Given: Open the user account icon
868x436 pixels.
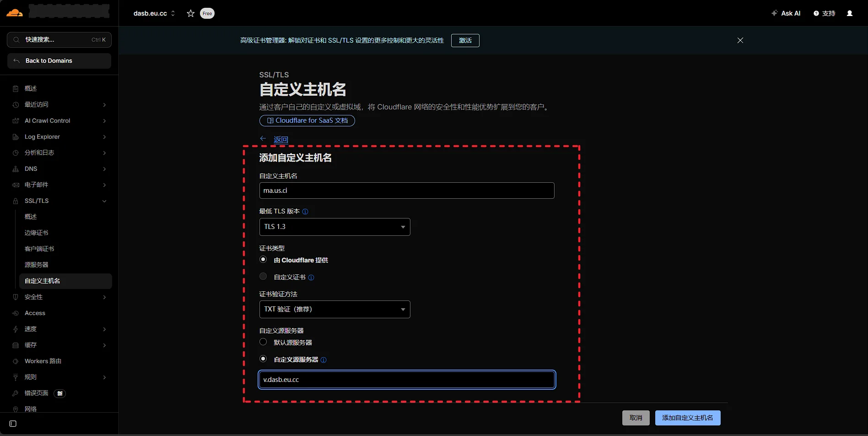Looking at the screenshot, I should click(x=850, y=13).
